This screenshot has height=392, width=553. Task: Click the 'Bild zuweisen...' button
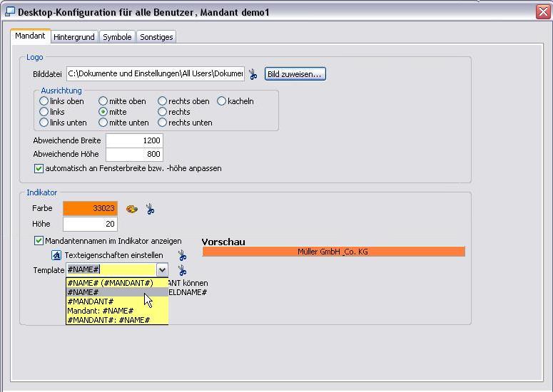pyautogui.click(x=295, y=74)
